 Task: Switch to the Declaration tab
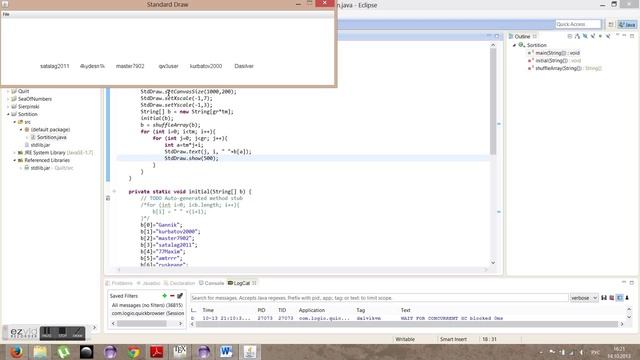(x=180, y=283)
